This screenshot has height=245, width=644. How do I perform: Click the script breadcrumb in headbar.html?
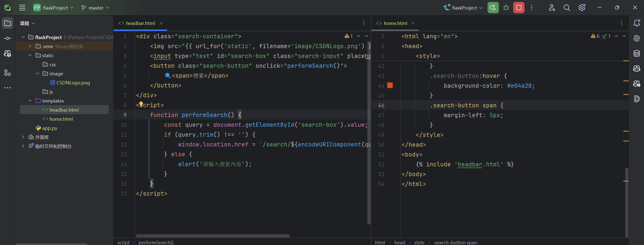tap(124, 242)
